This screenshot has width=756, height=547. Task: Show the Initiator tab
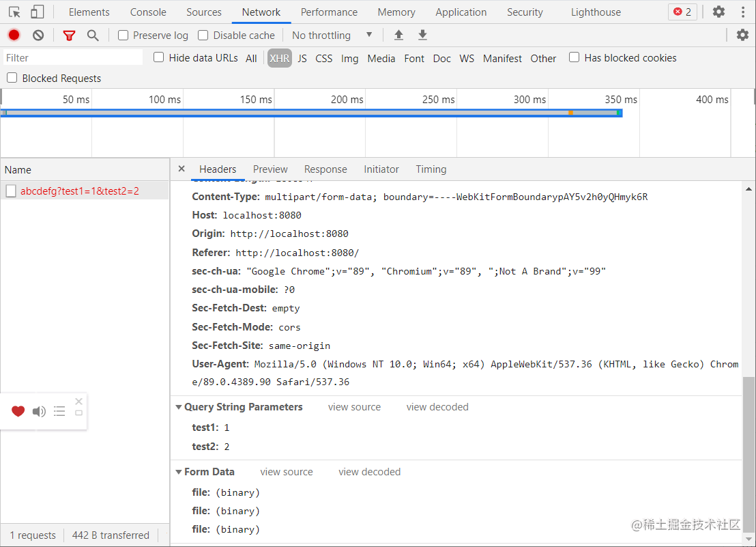(x=381, y=169)
